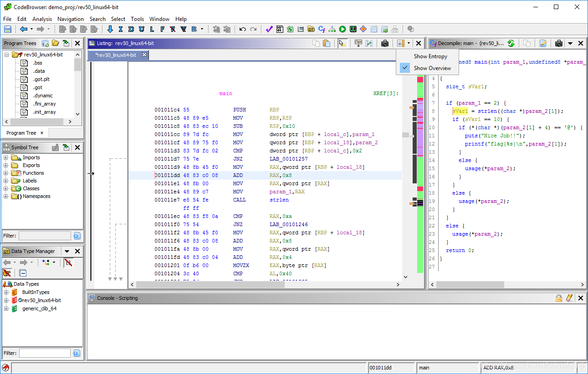
Task: Click the Save program icon
Action: coord(7,29)
